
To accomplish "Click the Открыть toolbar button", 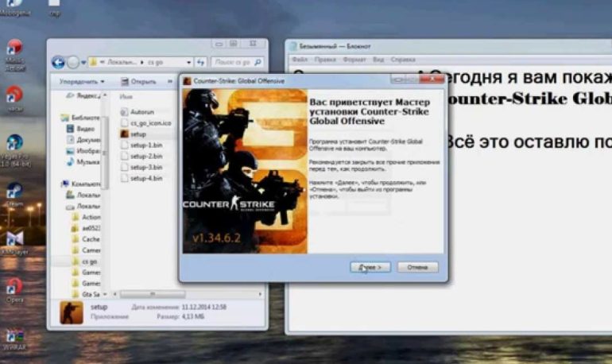I will (138, 82).
